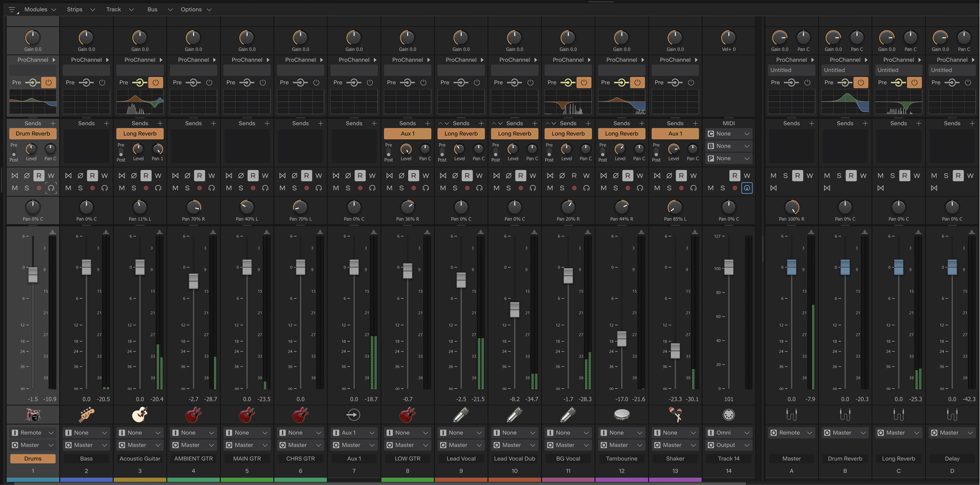Open the Aux 1 track input dropdown
The image size is (980, 485).
(354, 432)
